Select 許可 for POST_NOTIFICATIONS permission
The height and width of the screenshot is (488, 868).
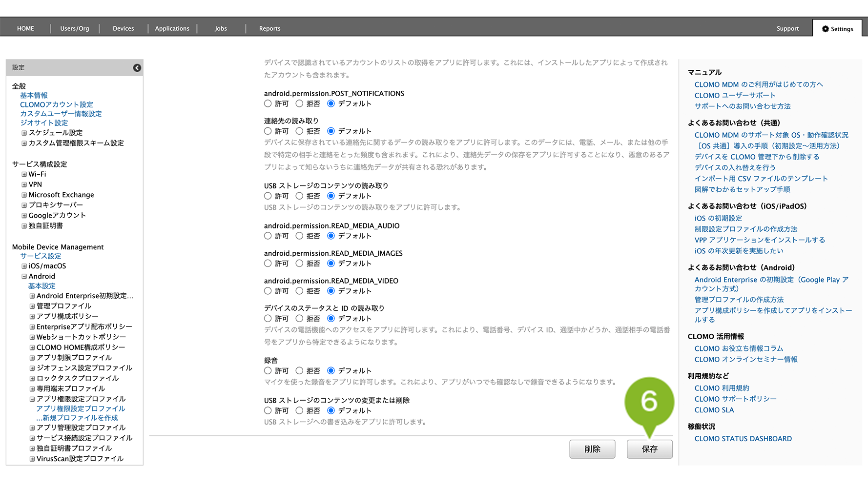268,103
